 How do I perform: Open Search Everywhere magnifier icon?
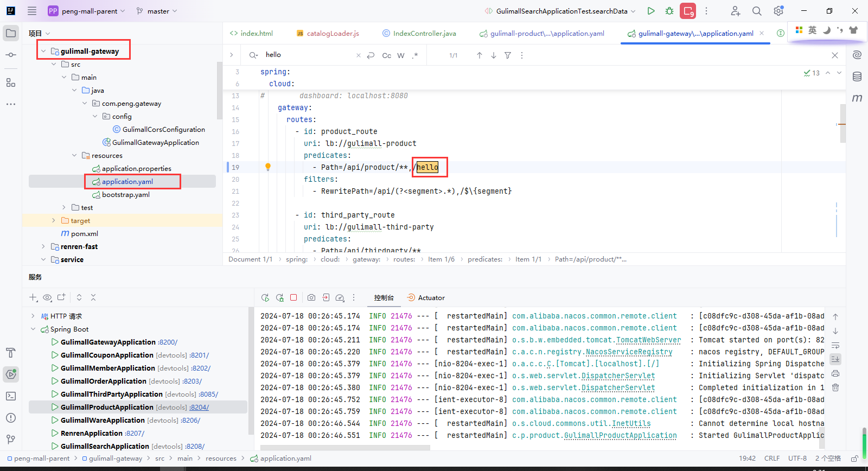(757, 11)
